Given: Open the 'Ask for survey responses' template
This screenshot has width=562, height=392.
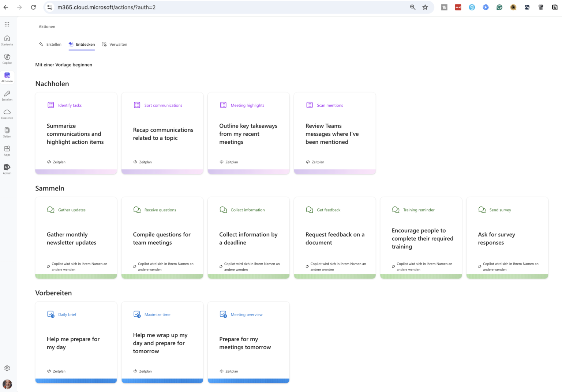Looking at the screenshot, I should tap(507, 238).
